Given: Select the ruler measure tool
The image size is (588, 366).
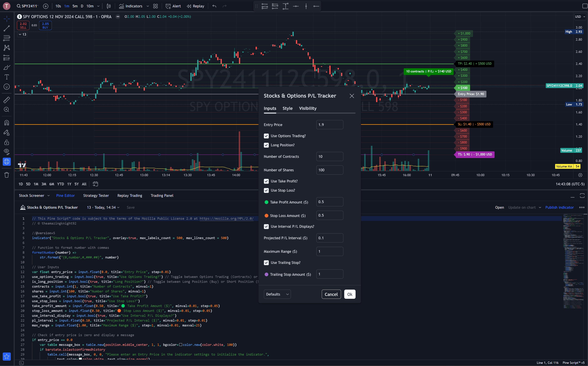Looking at the screenshot, I should pyautogui.click(x=6, y=99).
